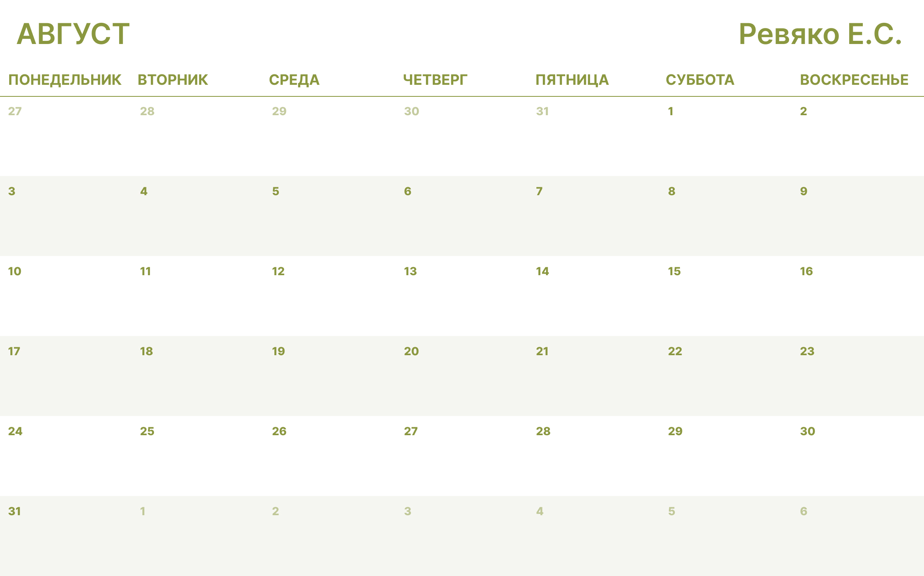Select the ПЯТНИЦА column header
924x576 pixels.
click(572, 80)
